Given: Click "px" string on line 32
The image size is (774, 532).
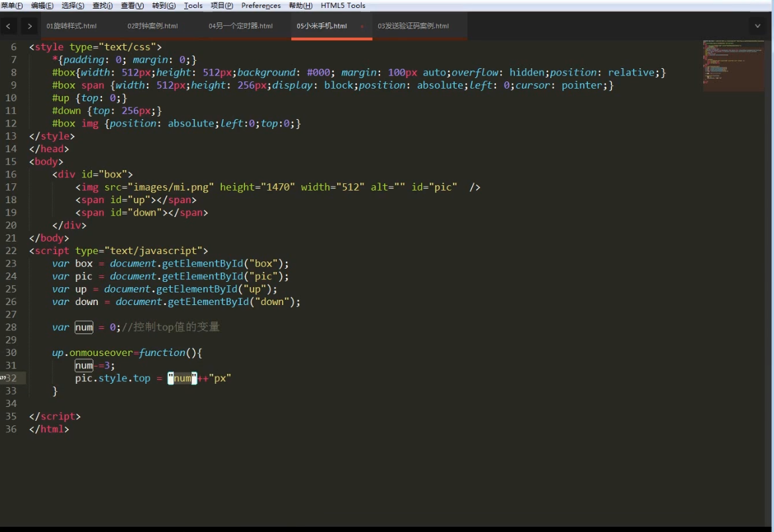Looking at the screenshot, I should point(220,378).
